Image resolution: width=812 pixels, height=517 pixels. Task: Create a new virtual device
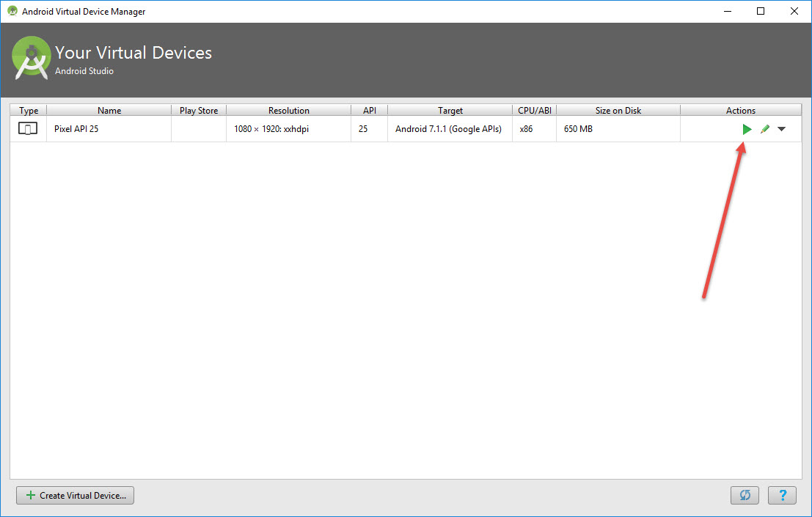(76, 495)
